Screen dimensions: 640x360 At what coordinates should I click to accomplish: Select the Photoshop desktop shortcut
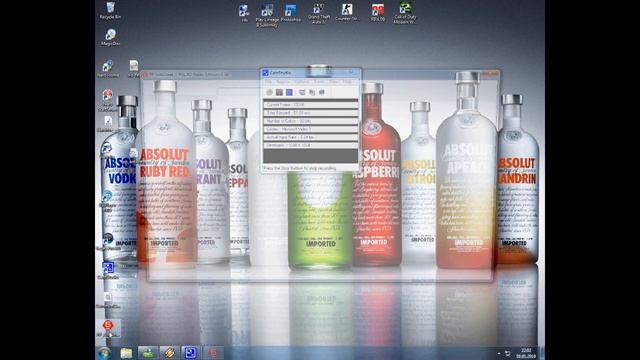pos(291,13)
